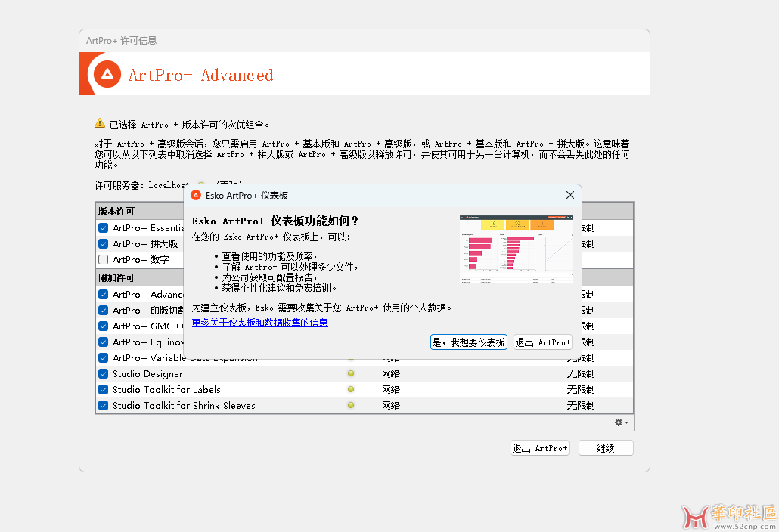This screenshot has height=532, width=779.
Task: Click the dashboard preview thumbnail image
Action: [x=517, y=249]
